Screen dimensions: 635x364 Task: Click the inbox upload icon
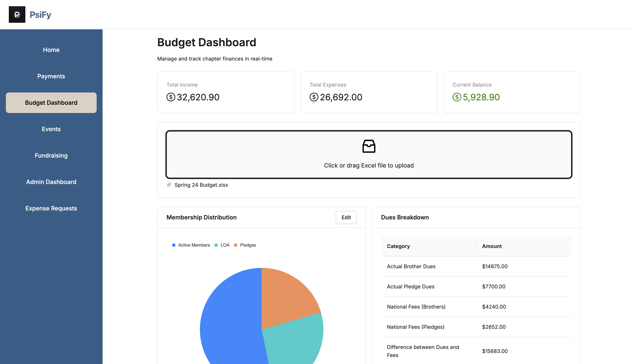tap(369, 146)
